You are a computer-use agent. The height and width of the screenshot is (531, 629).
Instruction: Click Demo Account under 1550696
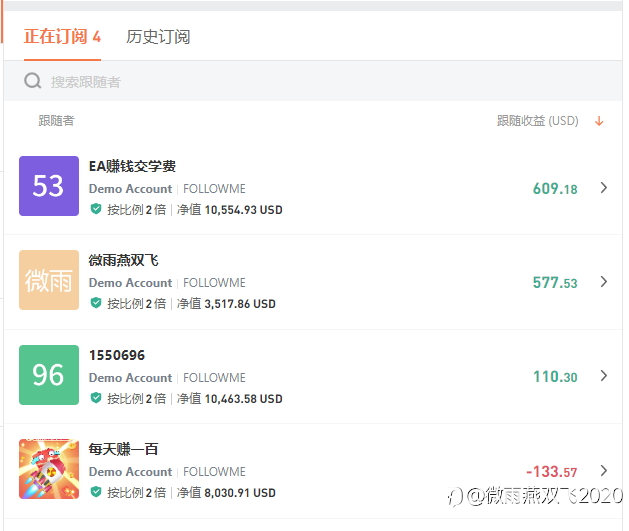point(130,377)
